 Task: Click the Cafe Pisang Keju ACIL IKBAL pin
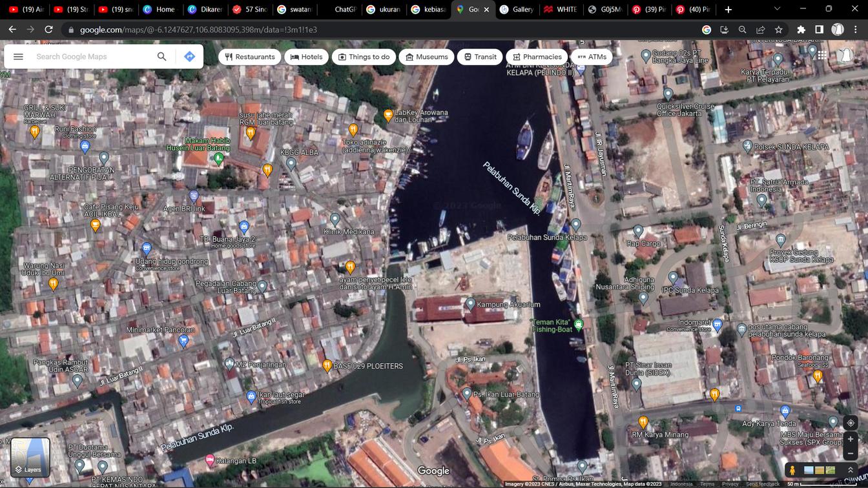click(96, 225)
